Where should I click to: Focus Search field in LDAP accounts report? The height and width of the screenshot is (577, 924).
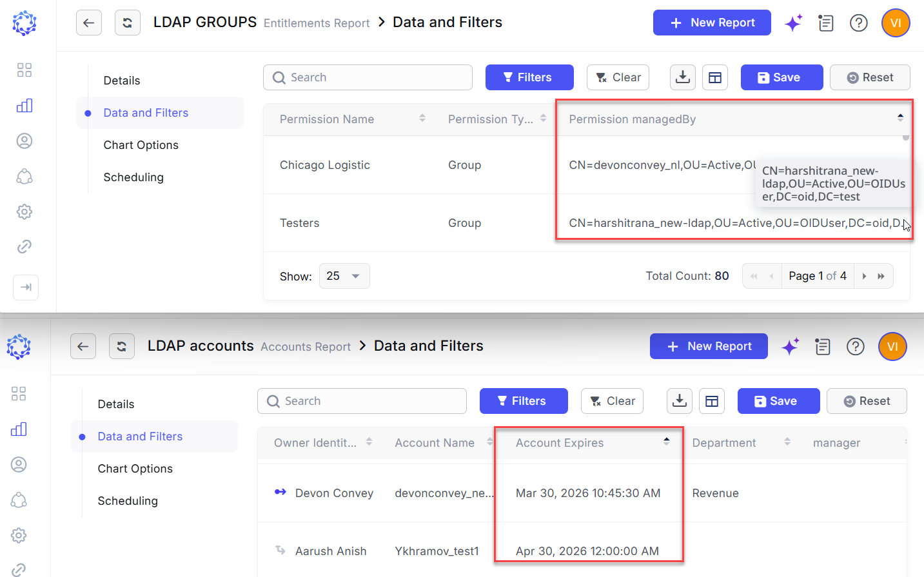coord(362,401)
